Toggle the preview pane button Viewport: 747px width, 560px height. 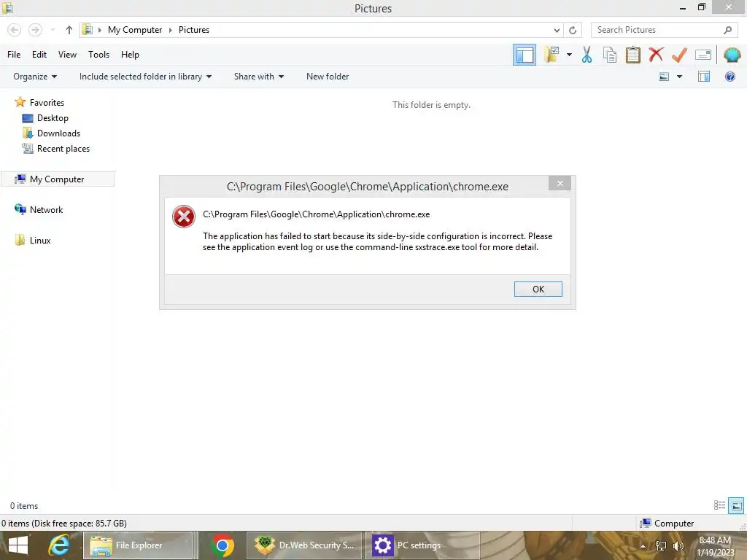coord(704,76)
